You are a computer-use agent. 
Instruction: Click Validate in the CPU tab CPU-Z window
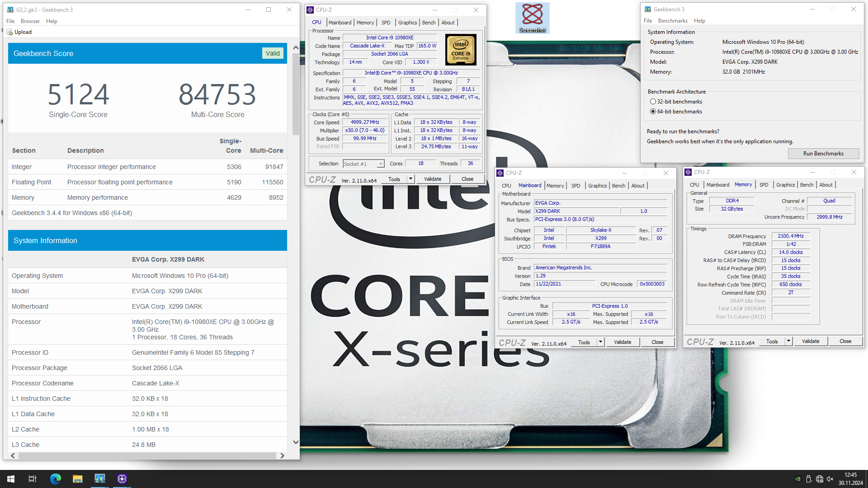coord(433,179)
